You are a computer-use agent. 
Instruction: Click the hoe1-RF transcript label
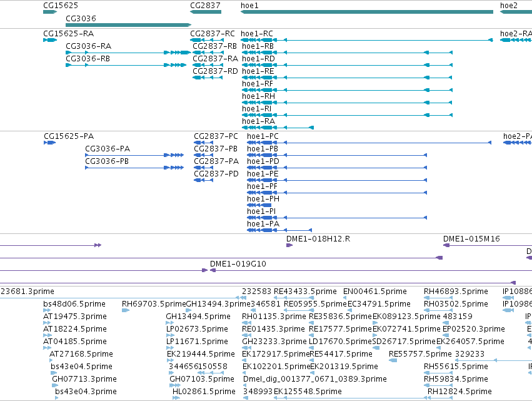258,84
